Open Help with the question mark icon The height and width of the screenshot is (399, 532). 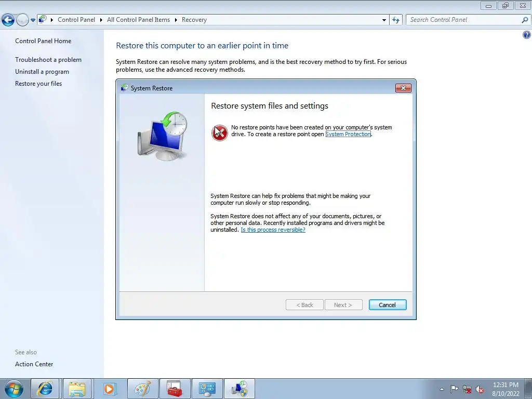coord(527,35)
